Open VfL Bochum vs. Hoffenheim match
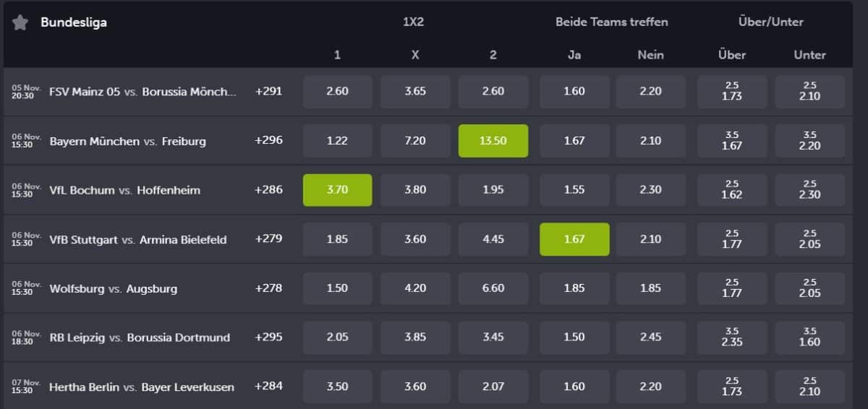The image size is (868, 409). pyautogui.click(x=124, y=191)
